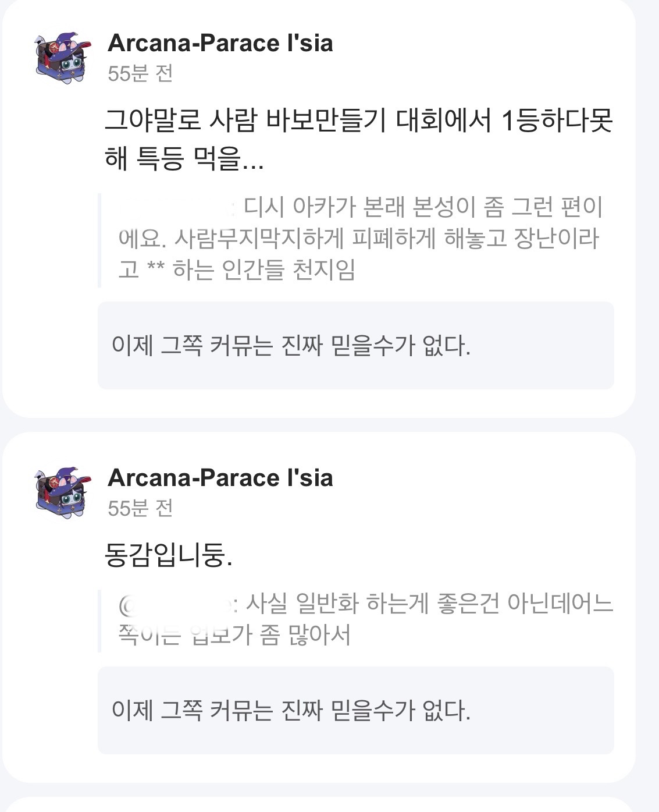Click the second comment's "55분 전" timestamp
659x812 pixels.
(140, 509)
